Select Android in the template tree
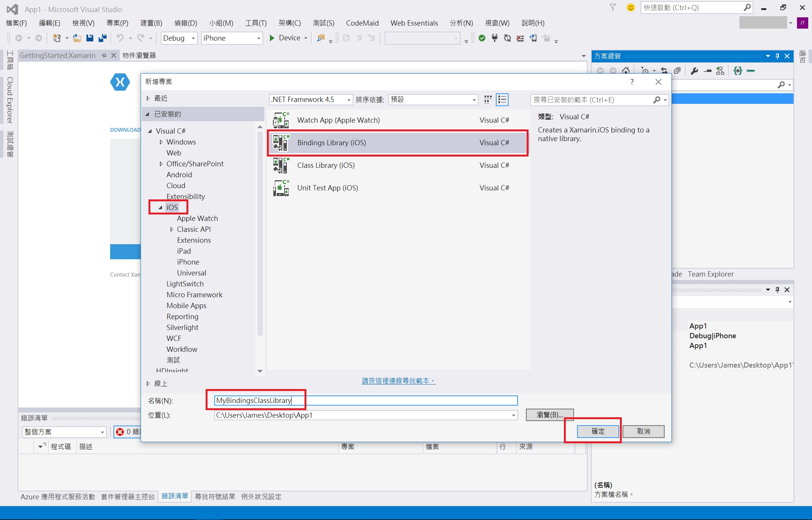The image size is (812, 520). click(x=179, y=175)
